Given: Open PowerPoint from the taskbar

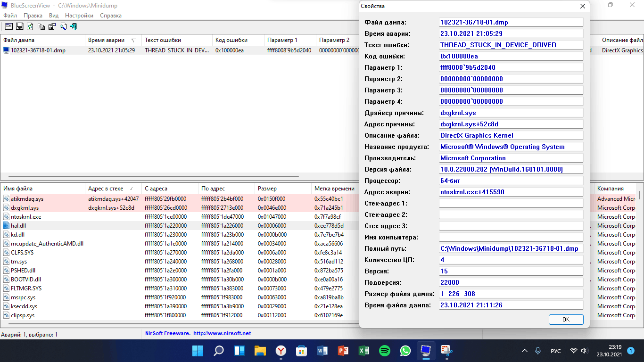Looking at the screenshot, I should tap(343, 351).
